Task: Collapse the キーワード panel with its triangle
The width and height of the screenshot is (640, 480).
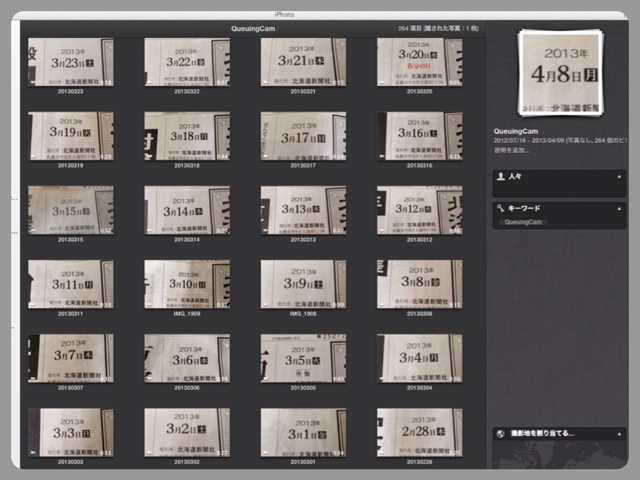Action: [x=619, y=209]
